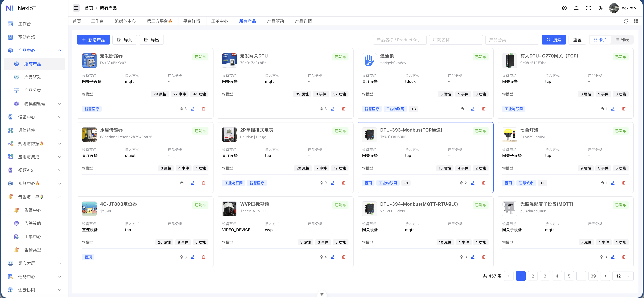Delete the 通通锁 product card
The image size is (644, 298).
[484, 109]
